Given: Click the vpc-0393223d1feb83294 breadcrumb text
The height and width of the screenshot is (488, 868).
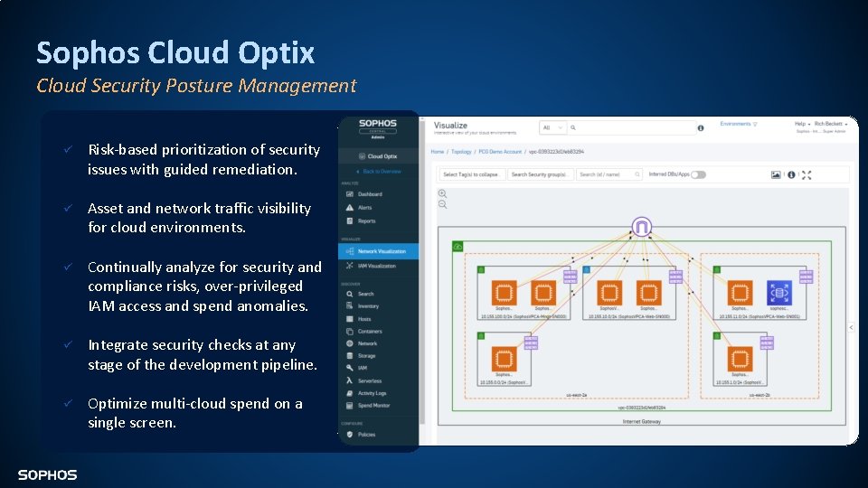Looking at the screenshot, I should pos(556,152).
